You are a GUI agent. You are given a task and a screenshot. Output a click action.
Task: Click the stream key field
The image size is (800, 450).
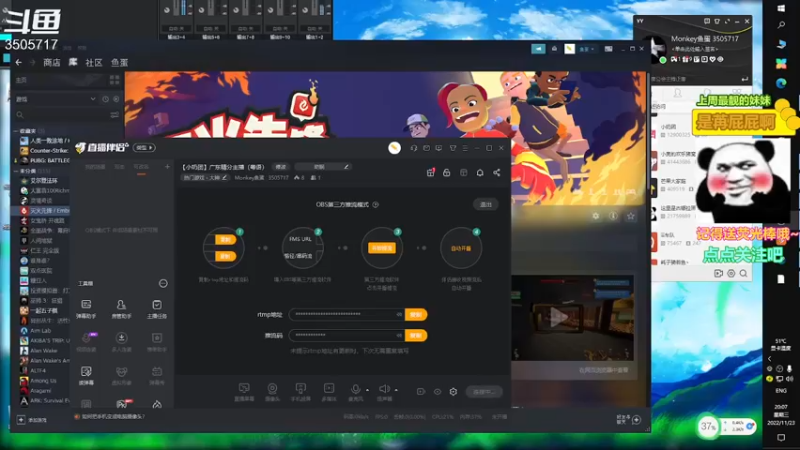(346, 335)
